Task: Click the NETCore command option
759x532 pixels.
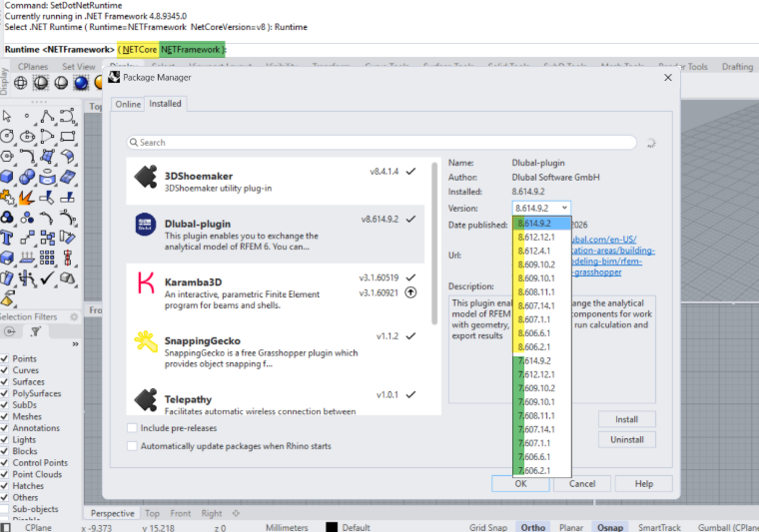Action: [140, 49]
